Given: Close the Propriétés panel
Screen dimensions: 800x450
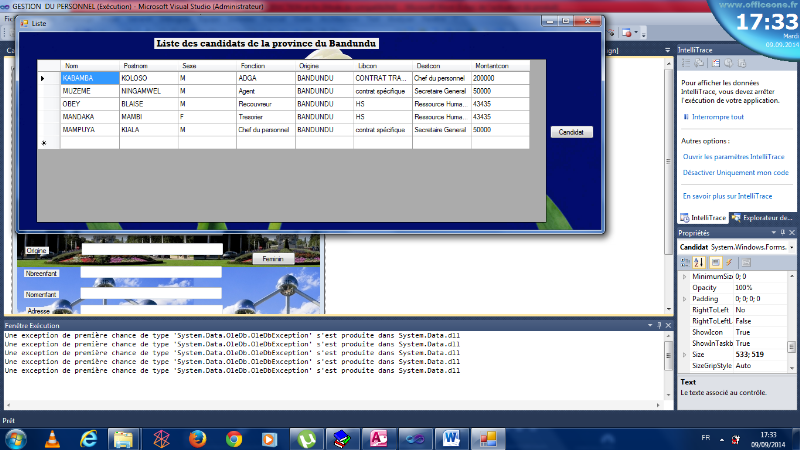Looking at the screenshot, I should click(x=792, y=233).
